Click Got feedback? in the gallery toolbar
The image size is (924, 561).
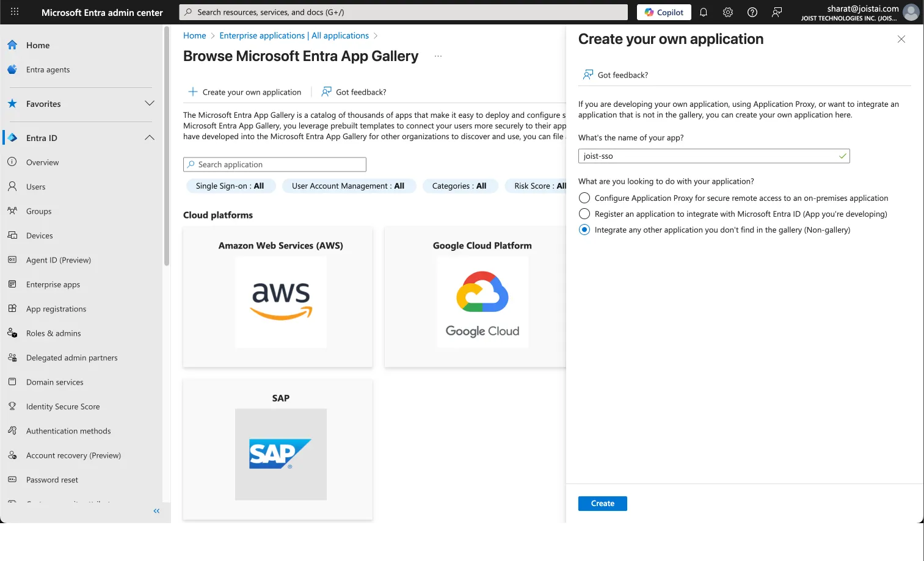(x=354, y=92)
